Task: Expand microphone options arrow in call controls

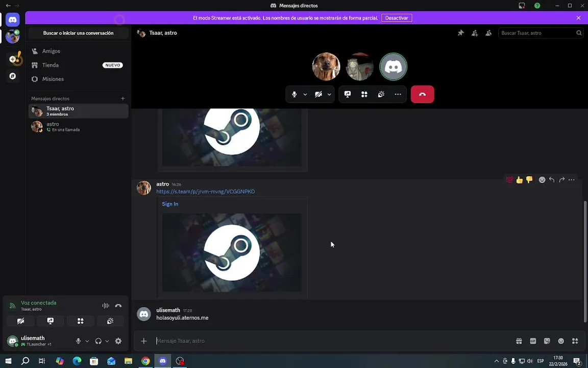Action: pyautogui.click(x=305, y=94)
